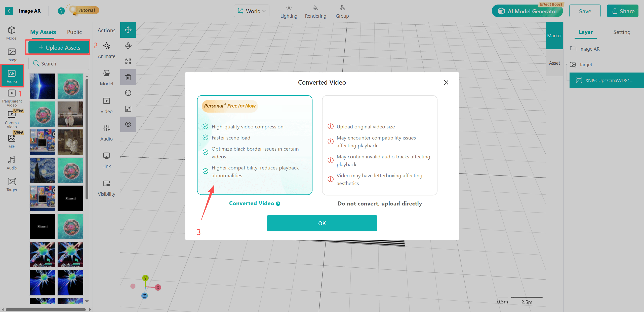Click the OK button in dialog
The image size is (644, 312).
[322, 223]
